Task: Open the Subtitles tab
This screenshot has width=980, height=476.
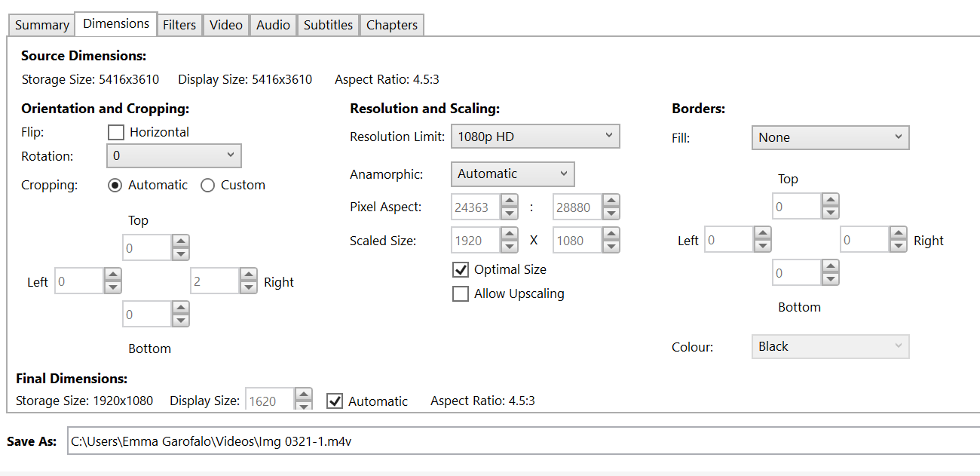Action: click(328, 25)
